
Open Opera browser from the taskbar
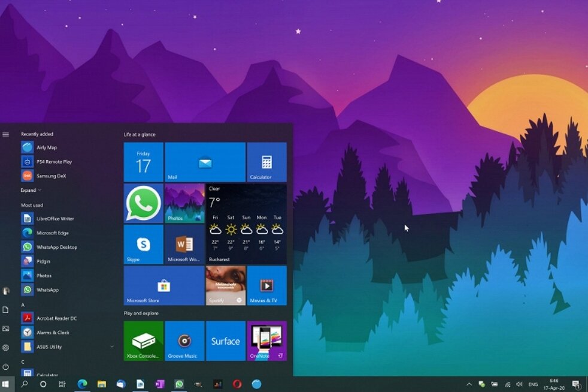[x=237, y=384]
